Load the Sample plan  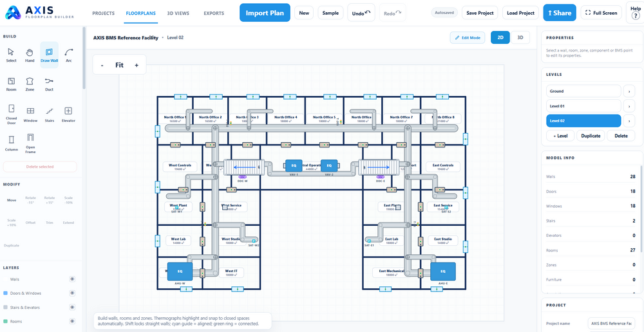330,13
